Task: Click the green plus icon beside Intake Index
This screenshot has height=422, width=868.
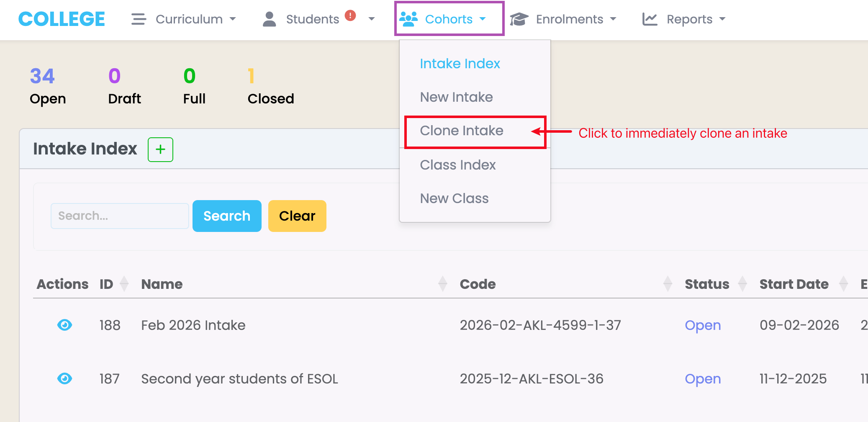Action: (x=160, y=149)
